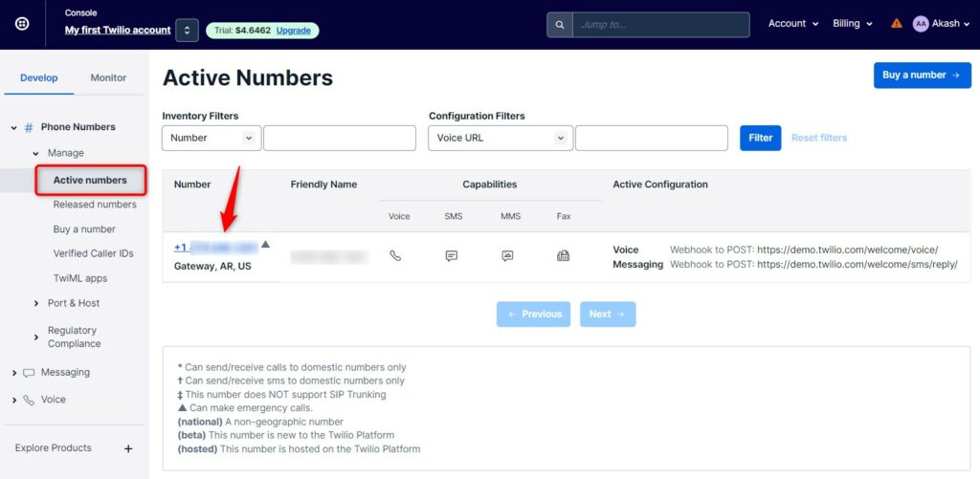The height and width of the screenshot is (479, 980).
Task: Click the Upgrade link in trial badge
Action: point(294,30)
